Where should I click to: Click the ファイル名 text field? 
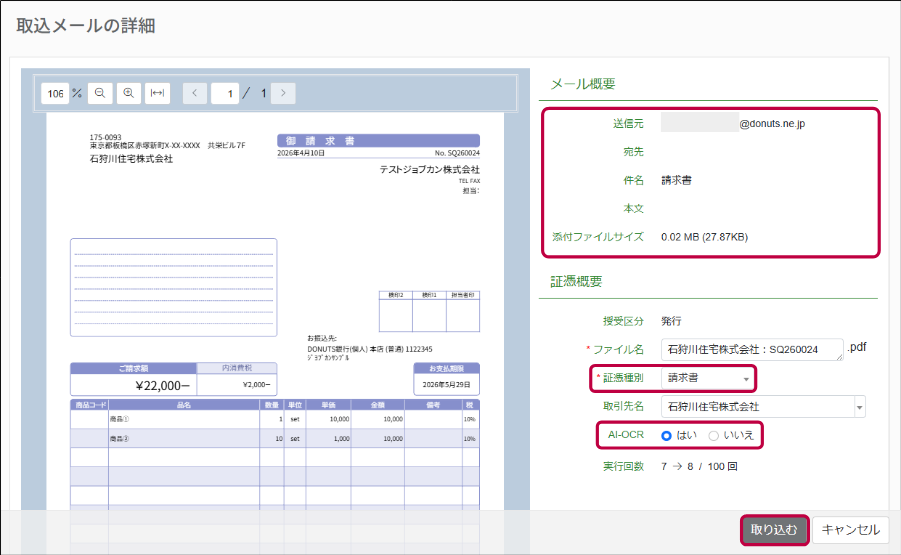coord(752,350)
